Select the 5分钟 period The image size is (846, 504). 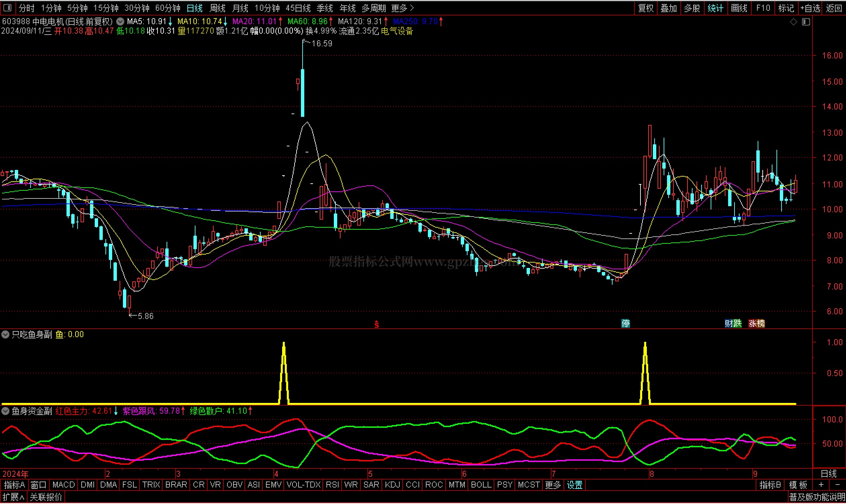[x=78, y=8]
